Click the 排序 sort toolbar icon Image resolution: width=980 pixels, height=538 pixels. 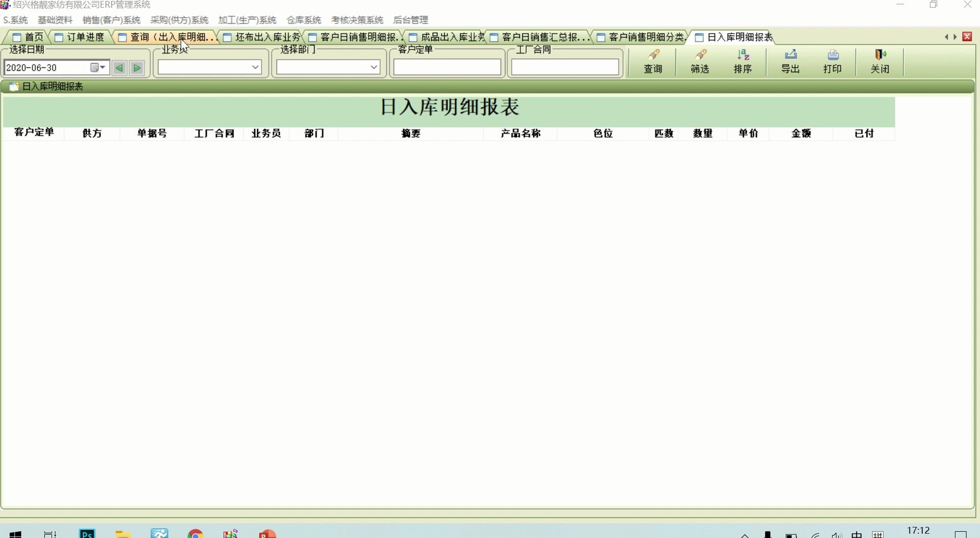(x=743, y=62)
